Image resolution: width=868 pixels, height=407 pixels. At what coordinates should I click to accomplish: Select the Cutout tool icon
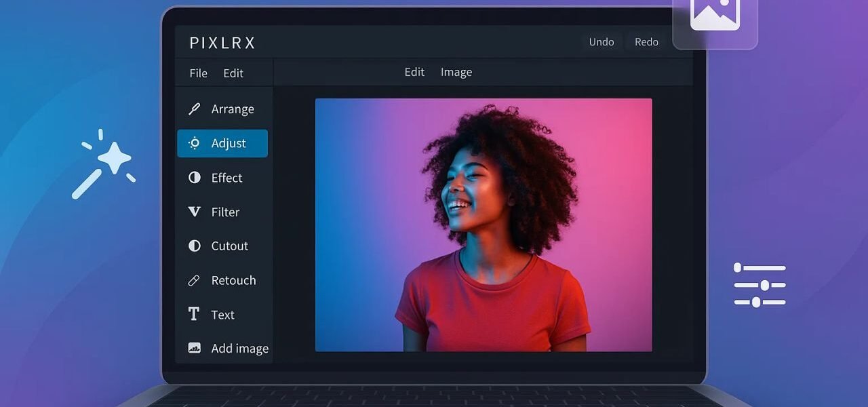[x=195, y=246]
